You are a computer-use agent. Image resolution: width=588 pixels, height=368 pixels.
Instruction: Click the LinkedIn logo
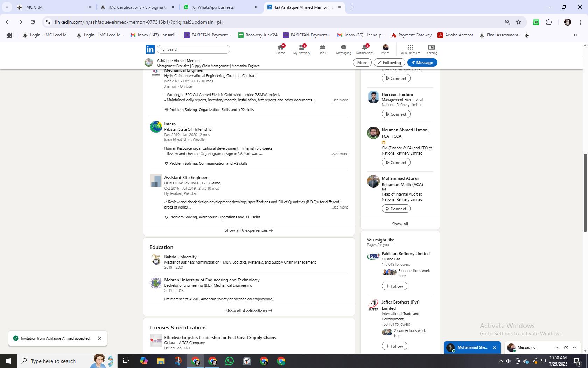click(x=150, y=49)
